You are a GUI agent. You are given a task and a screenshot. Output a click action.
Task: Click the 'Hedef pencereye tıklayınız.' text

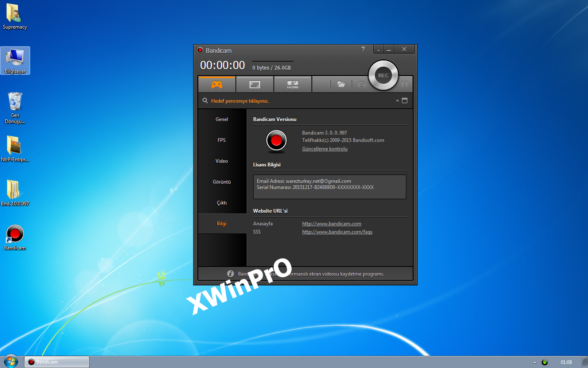click(240, 101)
